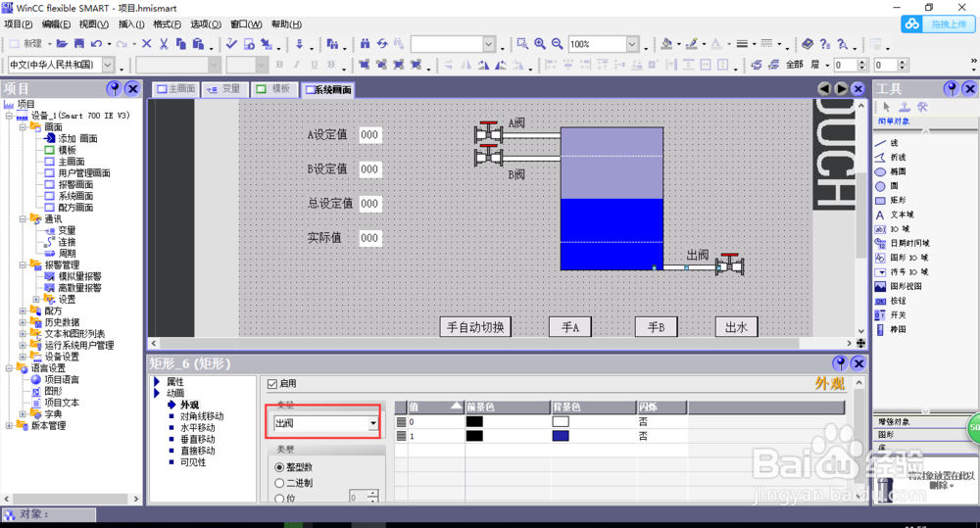980x528 pixels.
Task: Save project with the floppy disk icon
Action: coord(78,44)
